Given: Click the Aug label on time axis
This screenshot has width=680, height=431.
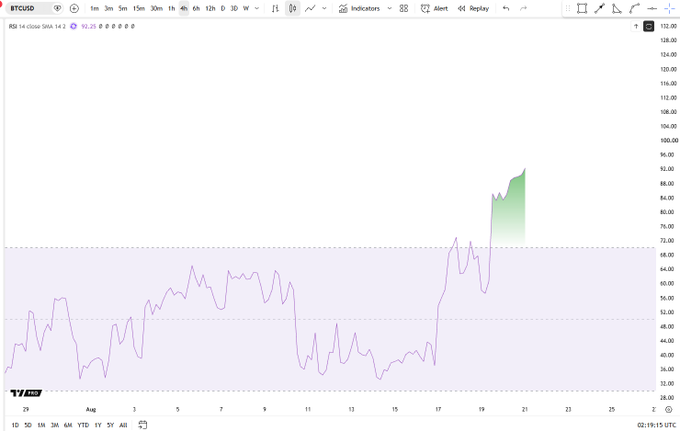Looking at the screenshot, I should coord(91,409).
